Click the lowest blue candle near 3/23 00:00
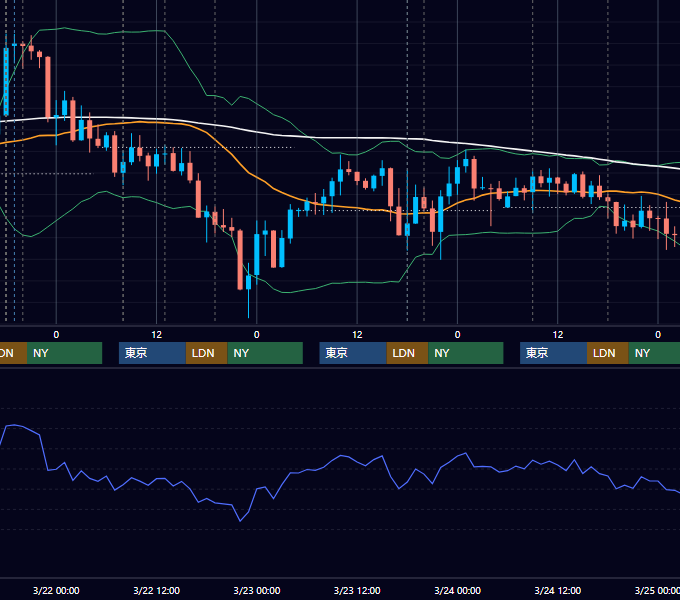Image resolution: width=680 pixels, height=600 pixels. point(248,283)
